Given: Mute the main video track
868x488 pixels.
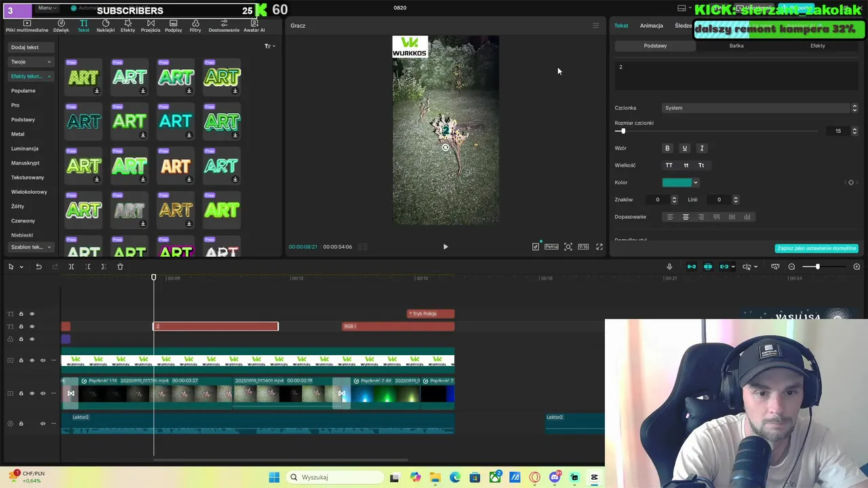Looking at the screenshot, I should [x=43, y=393].
